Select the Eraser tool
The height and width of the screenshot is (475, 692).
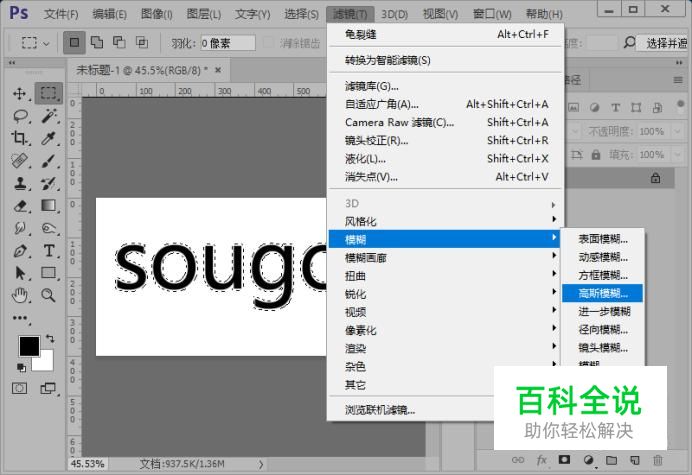pyautogui.click(x=20, y=206)
